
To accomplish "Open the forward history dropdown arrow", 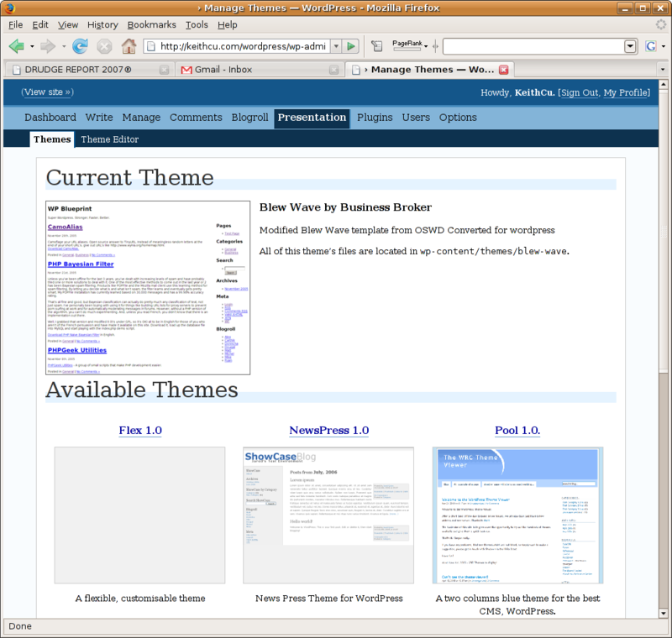I will point(64,46).
